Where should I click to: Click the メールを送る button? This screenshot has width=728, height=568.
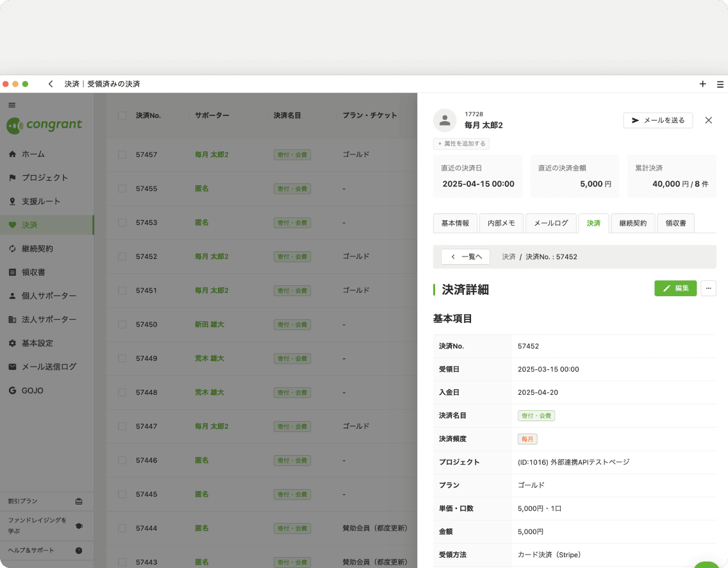(x=658, y=120)
